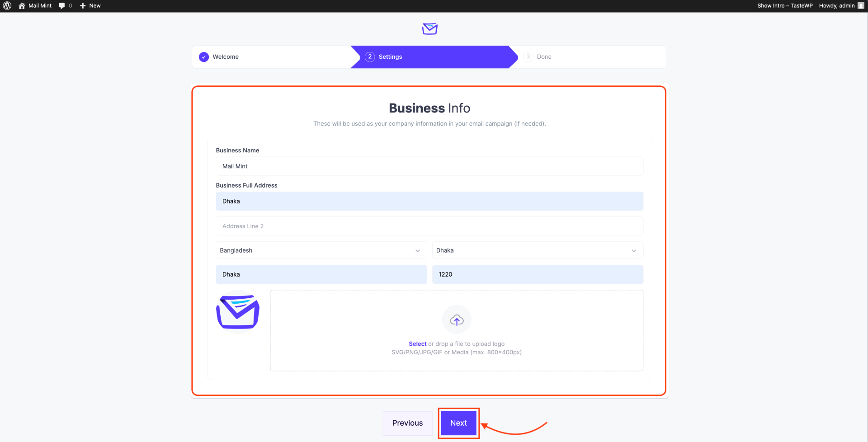Viewport: 868px width, 442px height.
Task: Open the Bangladesh country dropdown
Action: (321, 250)
